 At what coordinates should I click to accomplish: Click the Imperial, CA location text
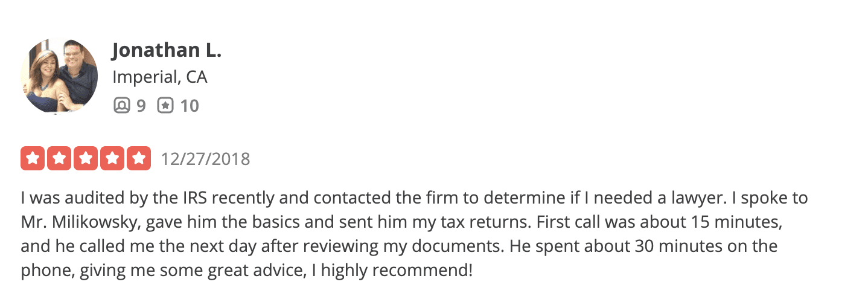coord(159,77)
